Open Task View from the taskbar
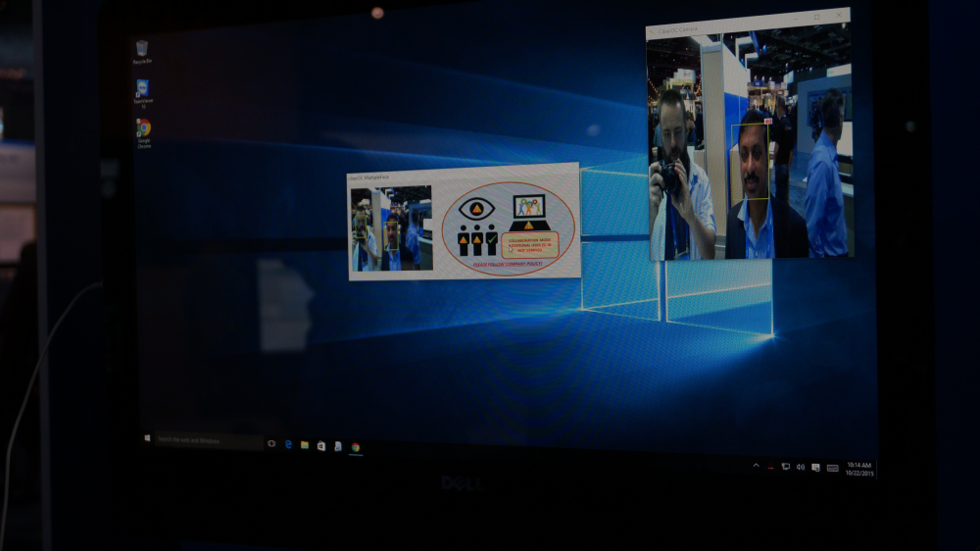This screenshot has height=551, width=980. [271, 443]
